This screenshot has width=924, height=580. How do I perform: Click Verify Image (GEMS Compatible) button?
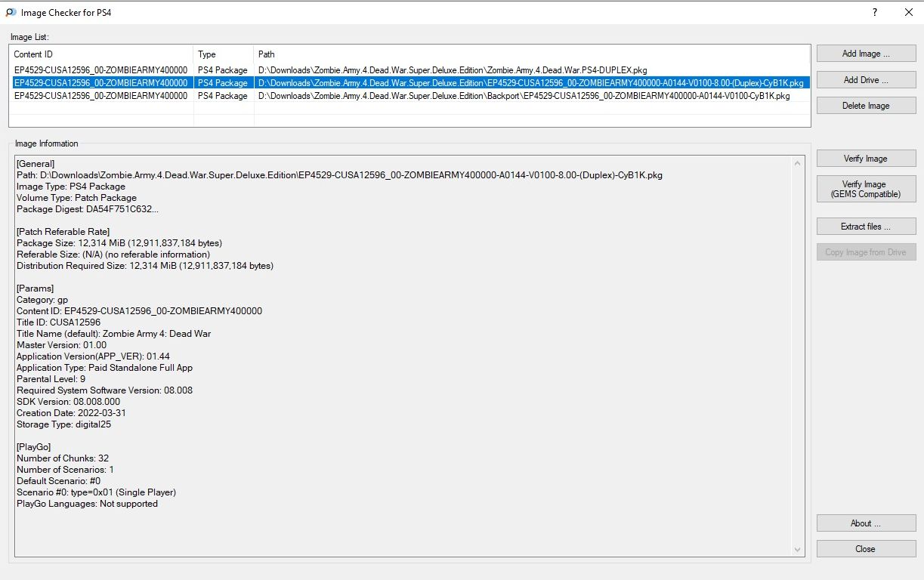[x=866, y=189]
